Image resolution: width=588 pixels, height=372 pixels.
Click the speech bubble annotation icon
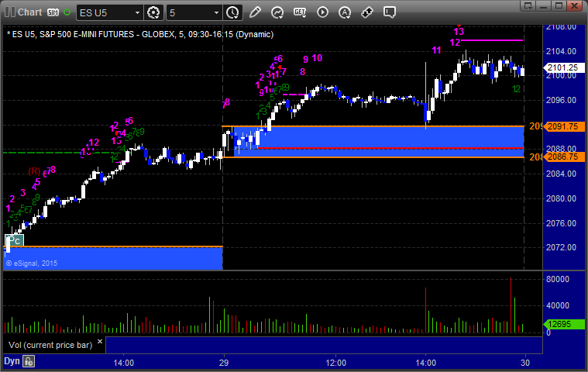point(390,12)
